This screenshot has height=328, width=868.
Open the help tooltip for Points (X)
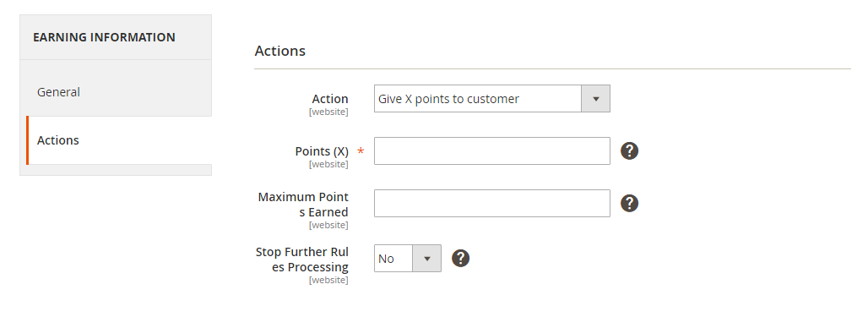point(629,150)
